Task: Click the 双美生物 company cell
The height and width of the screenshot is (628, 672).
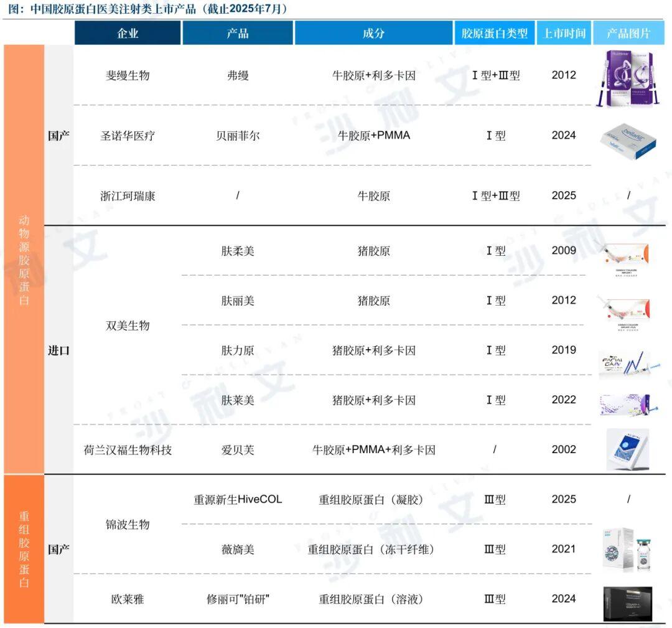Action: pos(128,326)
